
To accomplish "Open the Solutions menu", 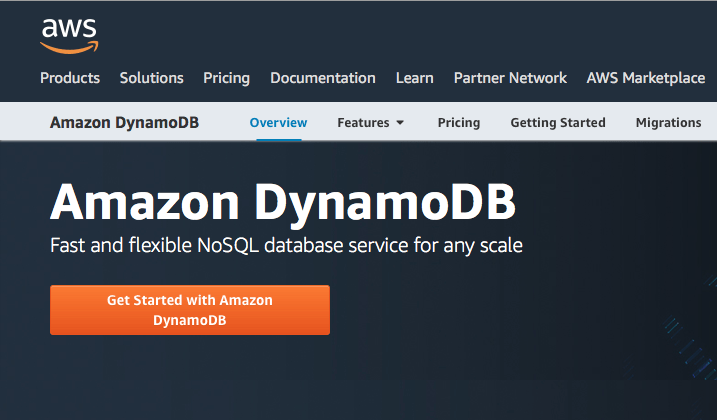I will point(151,78).
